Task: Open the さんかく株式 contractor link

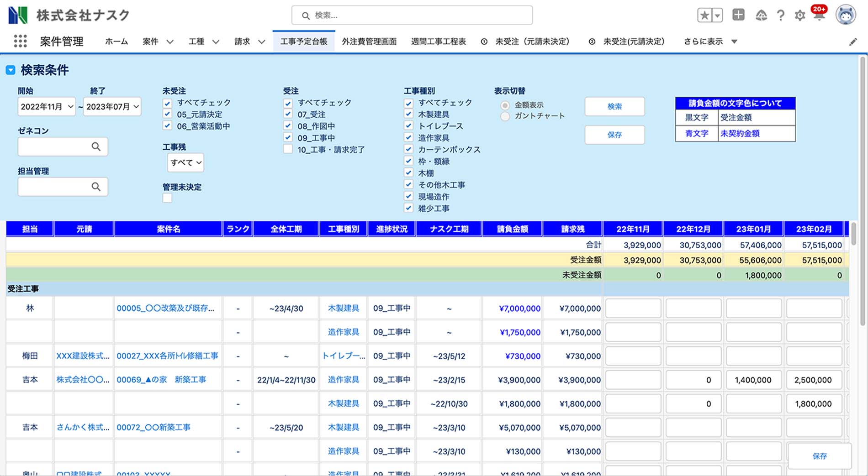Action: 83,428
